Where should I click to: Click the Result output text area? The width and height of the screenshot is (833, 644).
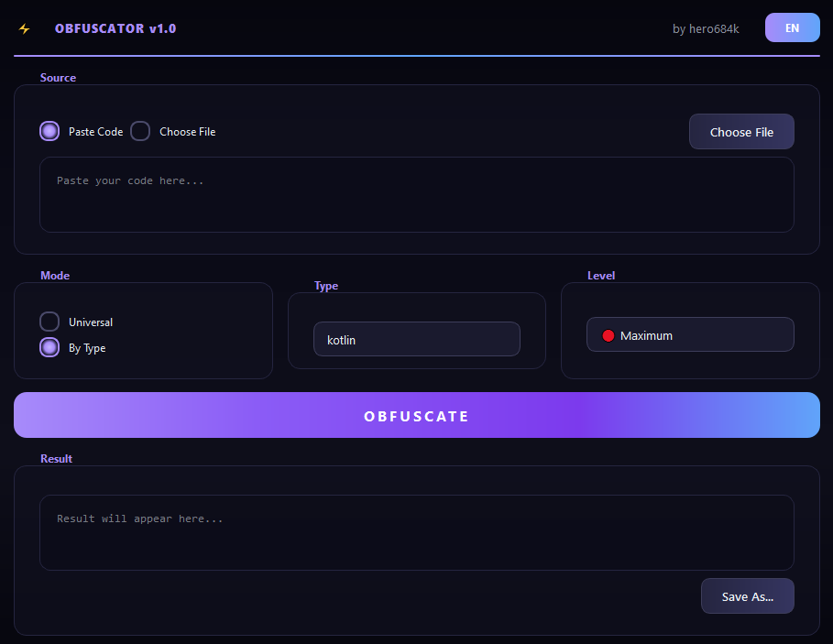[416, 532]
